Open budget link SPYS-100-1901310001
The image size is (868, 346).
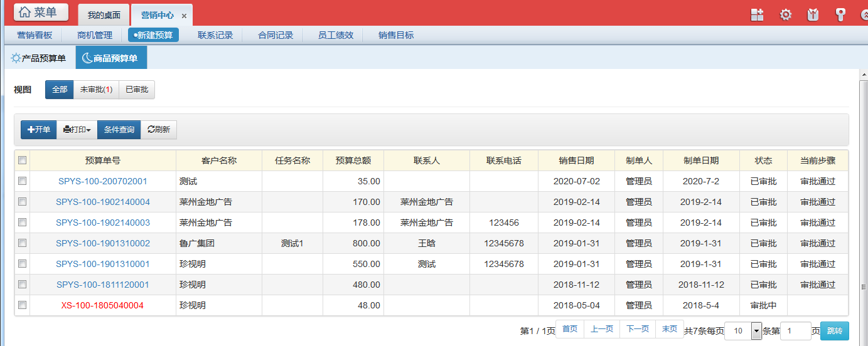pos(103,264)
